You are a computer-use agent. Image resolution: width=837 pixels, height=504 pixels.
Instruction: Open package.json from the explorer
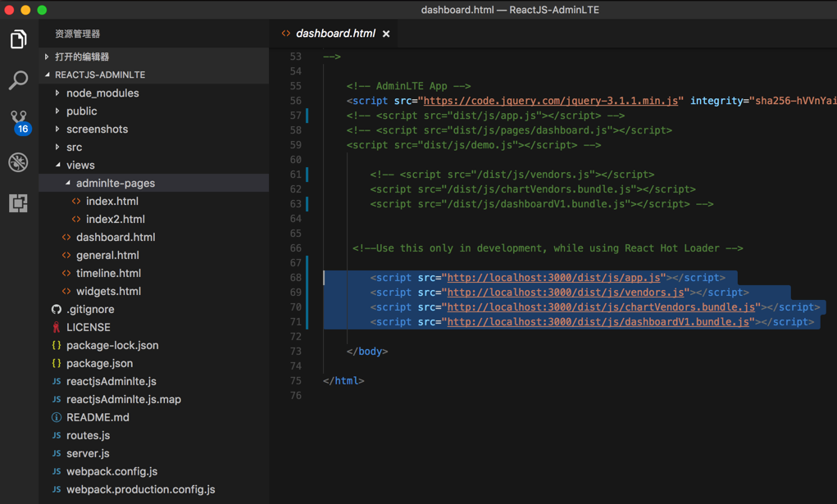click(99, 364)
